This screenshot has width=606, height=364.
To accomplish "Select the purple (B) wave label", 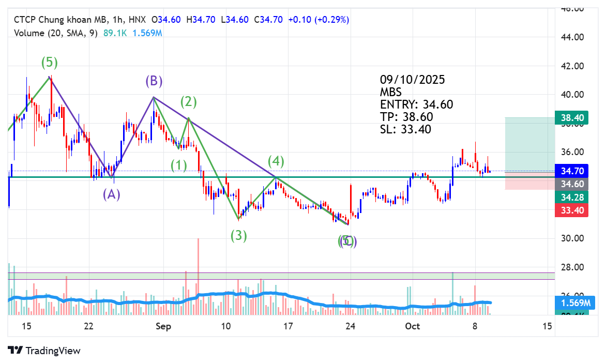I will pyautogui.click(x=154, y=81).
